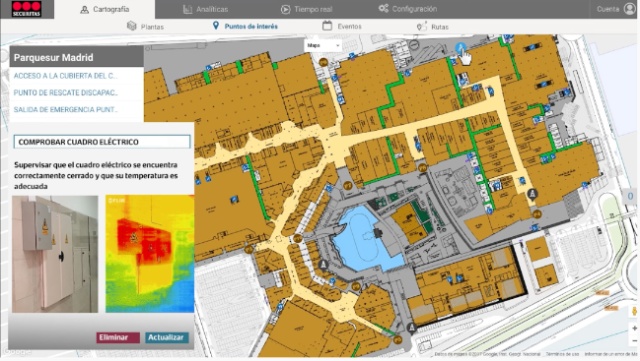Click the blue point-of-interest marker under cursor
The height and width of the screenshot is (361, 640).
(460, 49)
